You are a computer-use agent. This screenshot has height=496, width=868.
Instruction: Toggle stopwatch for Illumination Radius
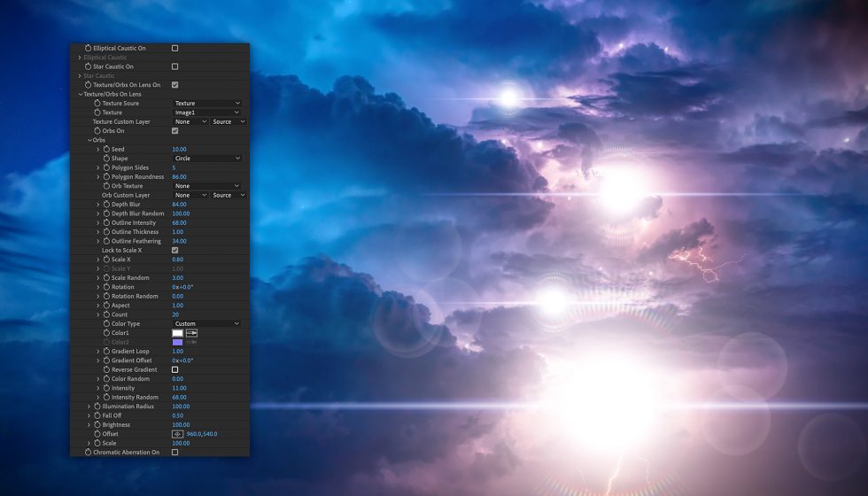97,407
